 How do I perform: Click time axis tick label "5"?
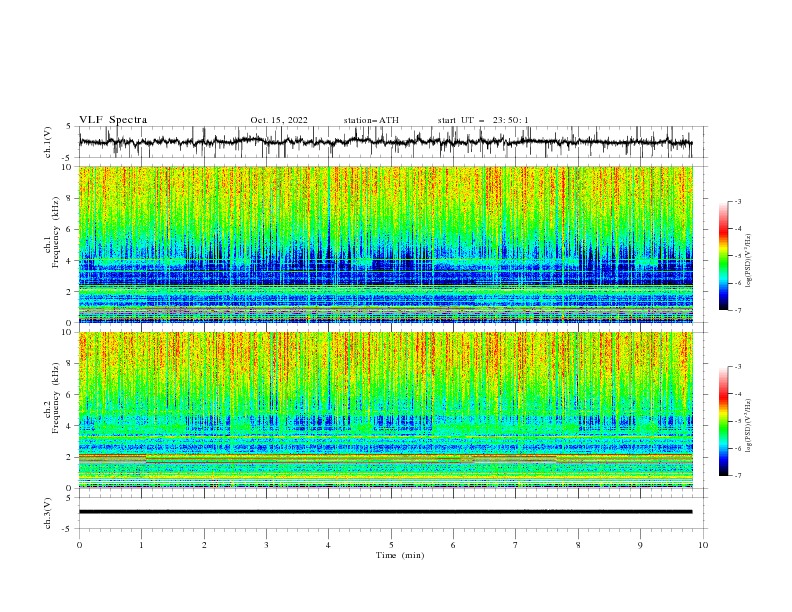pyautogui.click(x=391, y=545)
